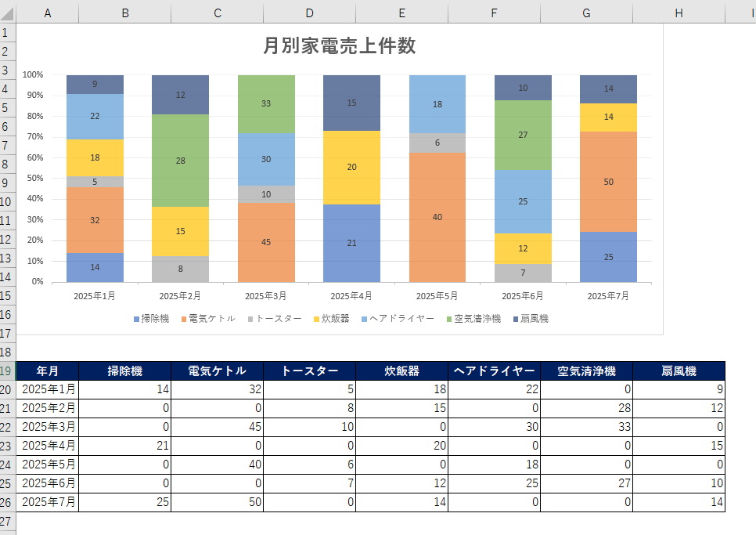Select the green 27 segment in 2025年6月 bar

(523, 135)
